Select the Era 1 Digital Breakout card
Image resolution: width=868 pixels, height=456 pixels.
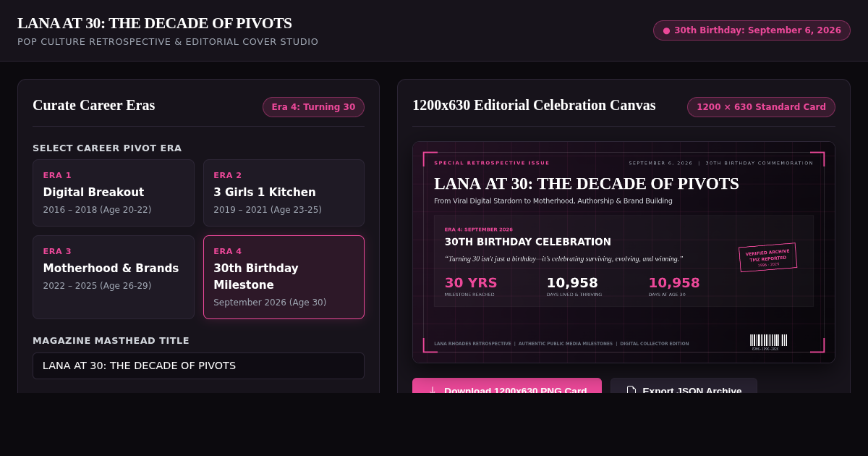click(114, 193)
